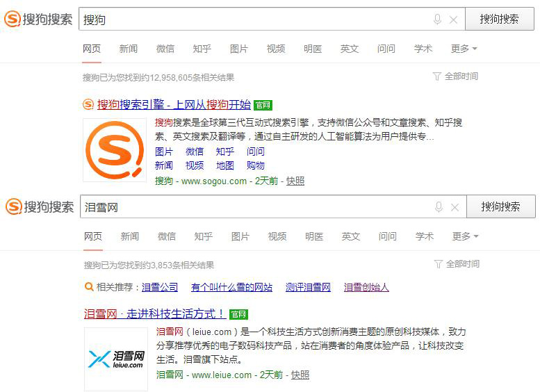Switch to the 明医 tab in the 搜狗 search tabs
This screenshot has width=540, height=392.
click(x=313, y=49)
